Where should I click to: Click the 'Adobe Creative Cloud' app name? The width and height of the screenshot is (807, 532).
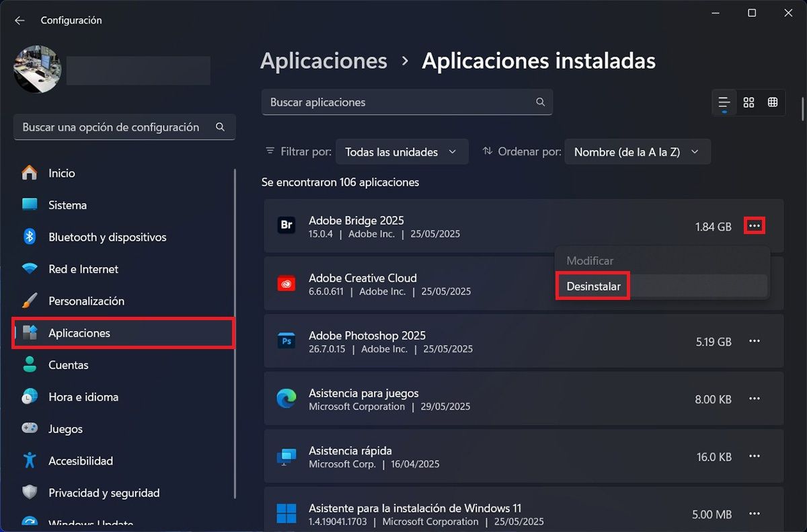coord(363,278)
